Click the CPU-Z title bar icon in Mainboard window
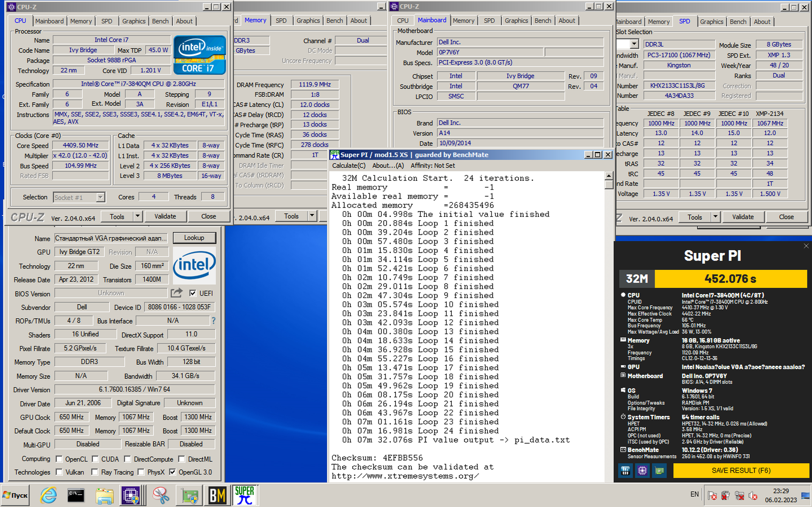The height and width of the screenshot is (507, 812). (394, 7)
